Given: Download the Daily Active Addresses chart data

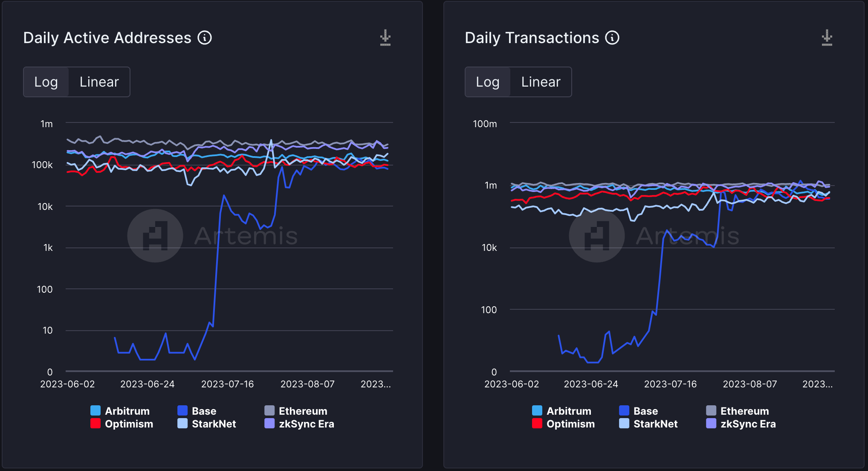Looking at the screenshot, I should tap(385, 38).
